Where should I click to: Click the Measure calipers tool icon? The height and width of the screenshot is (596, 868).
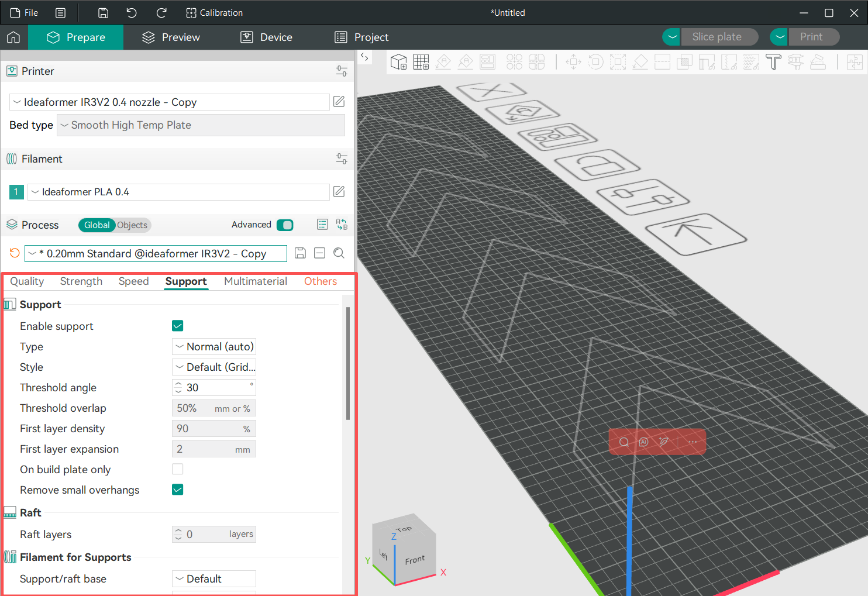(795, 62)
